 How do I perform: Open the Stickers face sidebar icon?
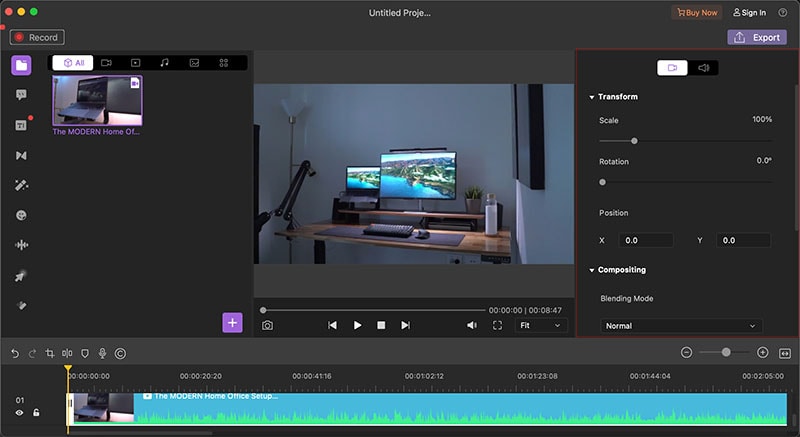[x=21, y=215]
